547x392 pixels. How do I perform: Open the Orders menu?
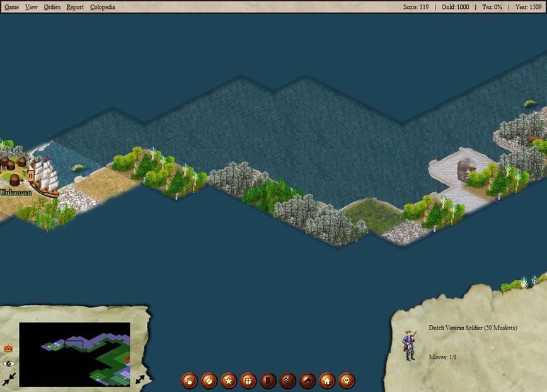point(52,7)
